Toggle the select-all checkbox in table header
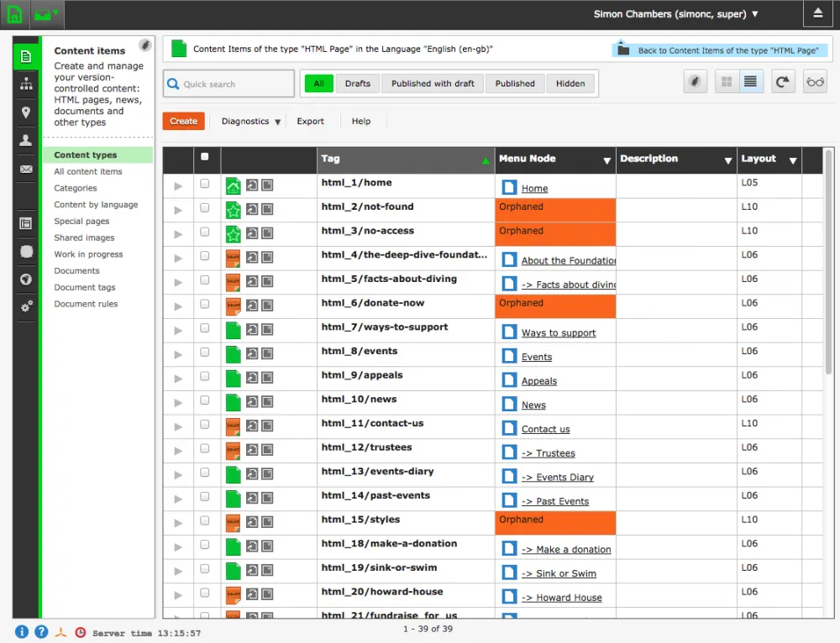 tap(205, 157)
